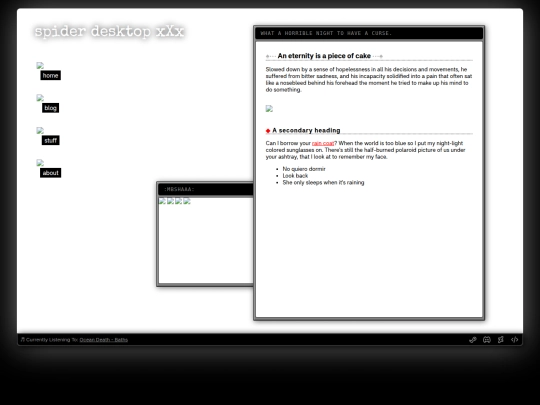
Task: Open the home desktop link
Action: coord(51,75)
